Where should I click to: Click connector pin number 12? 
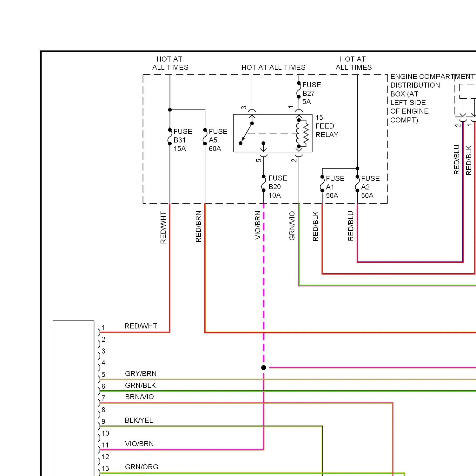[x=105, y=457]
